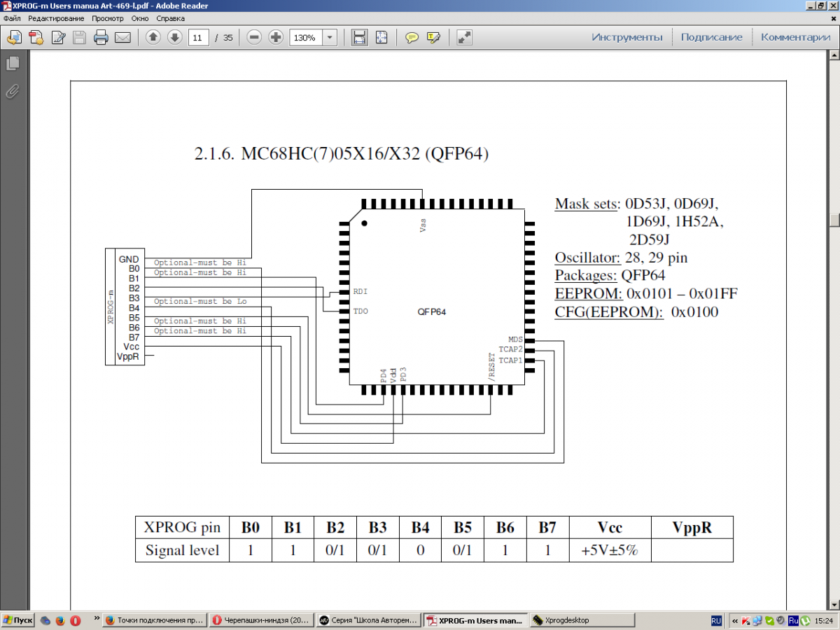Print the document with the printer icon

101,37
